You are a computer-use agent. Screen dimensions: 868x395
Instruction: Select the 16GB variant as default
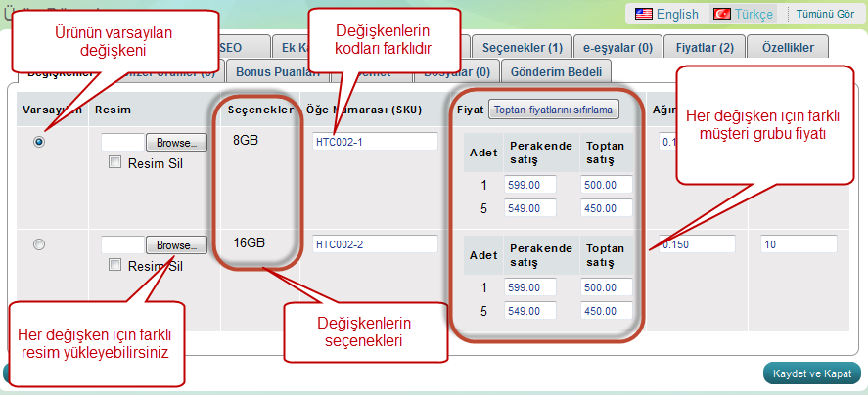point(39,245)
